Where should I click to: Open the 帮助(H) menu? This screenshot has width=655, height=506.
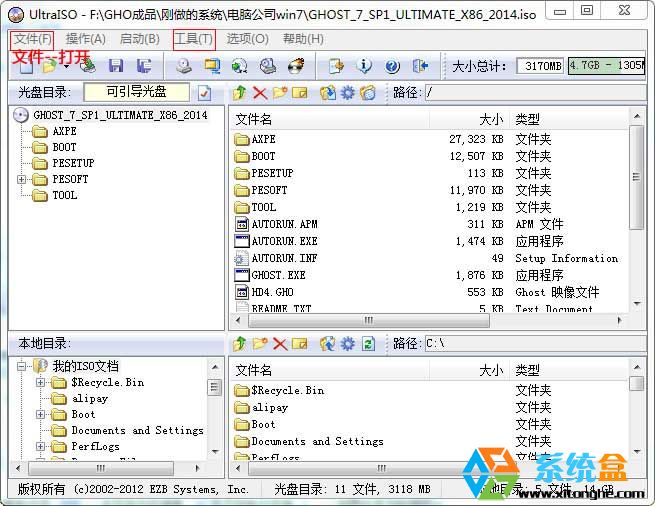click(x=303, y=39)
